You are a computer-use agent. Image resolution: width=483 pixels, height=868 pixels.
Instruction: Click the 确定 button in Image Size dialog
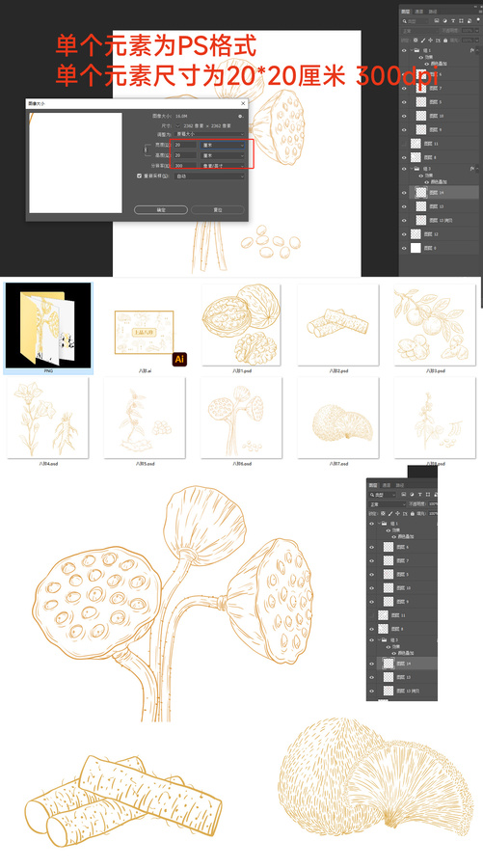click(x=160, y=210)
